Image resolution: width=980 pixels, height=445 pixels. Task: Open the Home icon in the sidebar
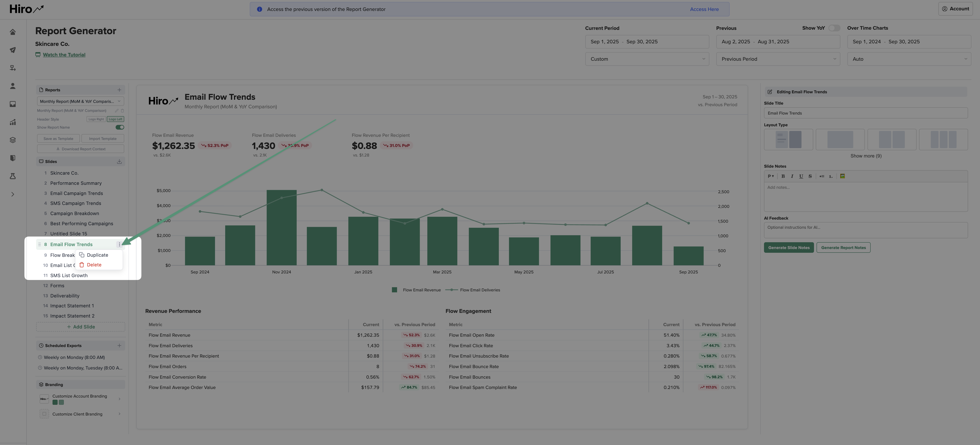point(12,32)
